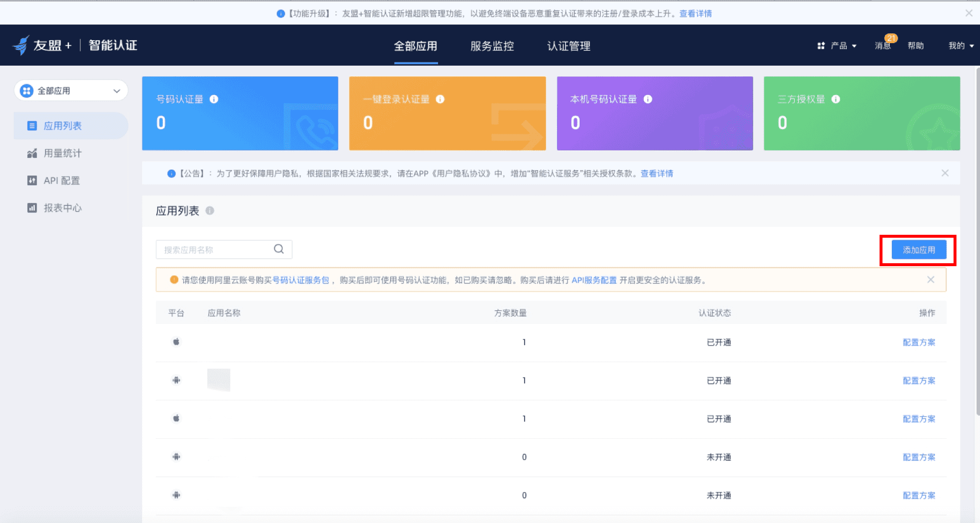The image size is (980, 523).
Task: Click the info icon beside 三方授权量
Action: pos(836,99)
